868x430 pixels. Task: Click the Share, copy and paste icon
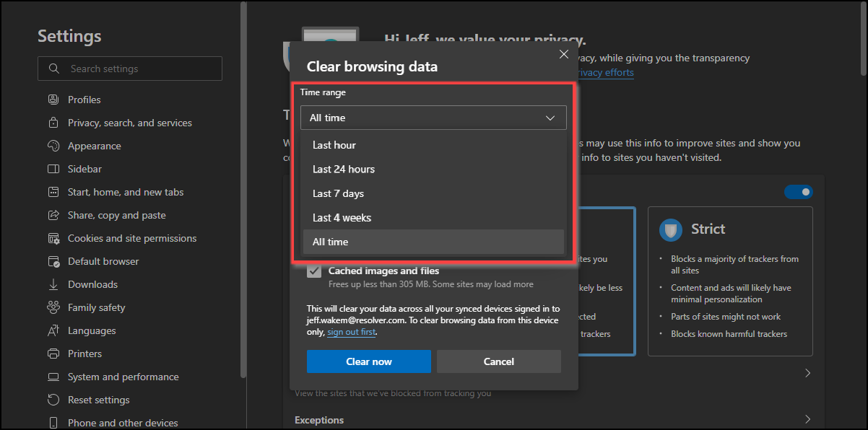click(x=53, y=215)
